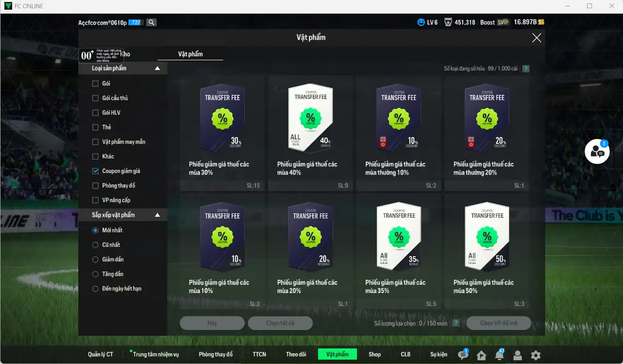Select the 35% transfer fee coupon card
This screenshot has width=623, height=364.
coord(398,251)
